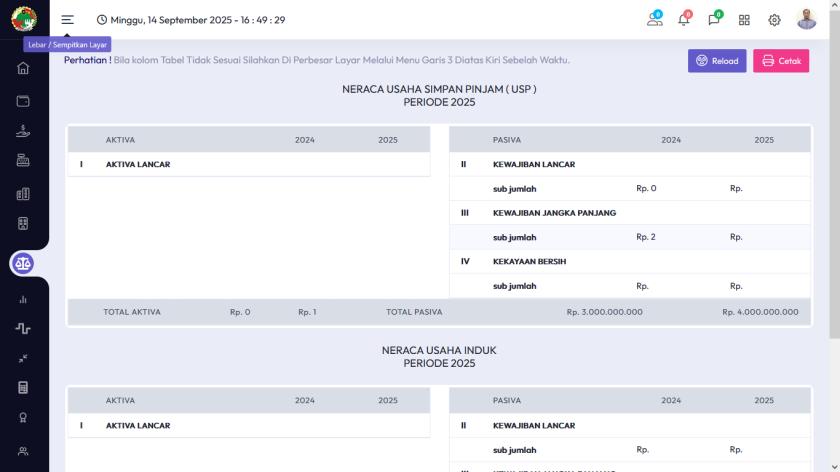Open the bar chart sidebar icon
Viewport: 840px width, 472px height.
coord(23,299)
